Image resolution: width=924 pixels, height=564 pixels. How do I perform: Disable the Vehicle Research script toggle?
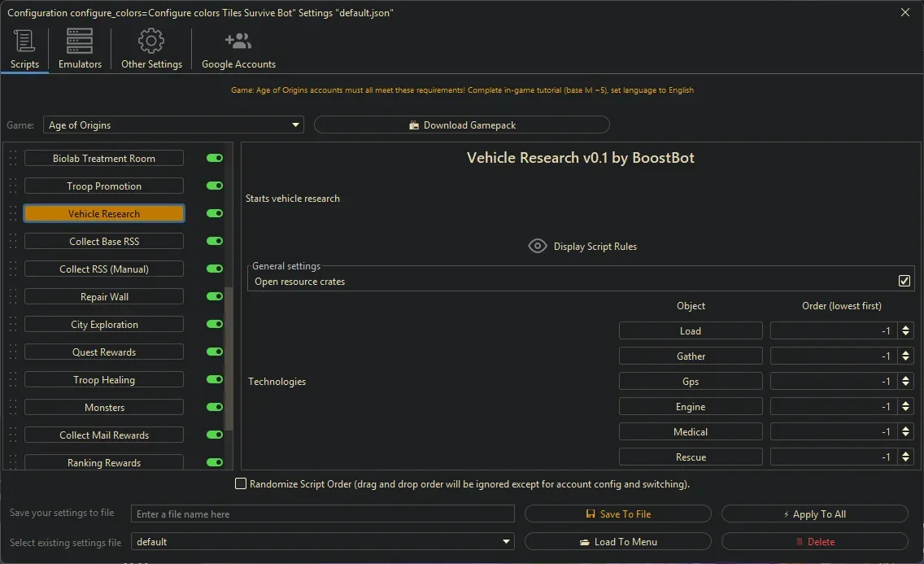pyautogui.click(x=214, y=213)
